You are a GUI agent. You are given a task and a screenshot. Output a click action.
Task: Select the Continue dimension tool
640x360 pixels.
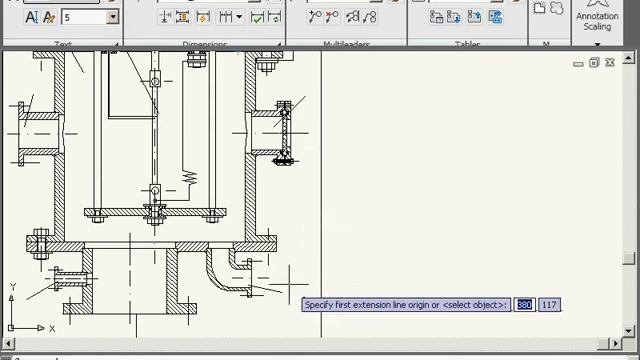tap(226, 17)
